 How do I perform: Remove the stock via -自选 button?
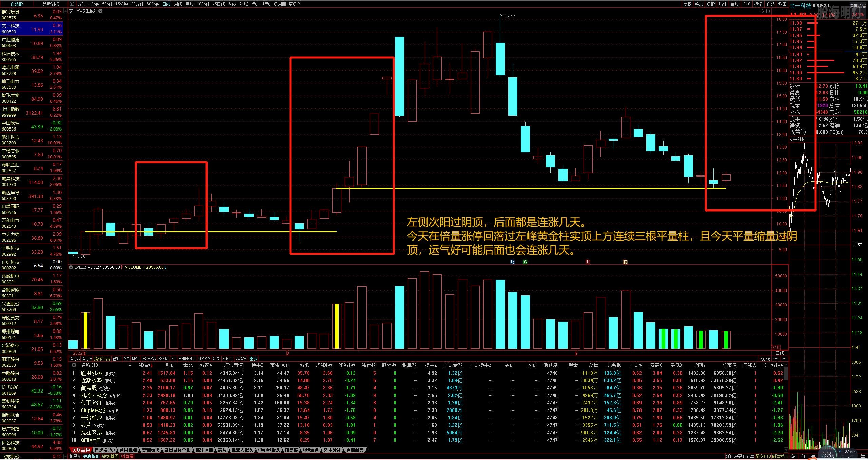coord(770,4)
